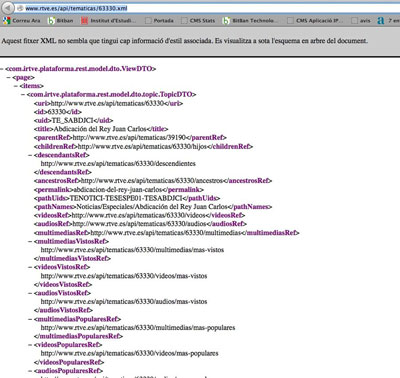
Task: Open the avis bookmark
Action: pyautogui.click(x=361, y=21)
